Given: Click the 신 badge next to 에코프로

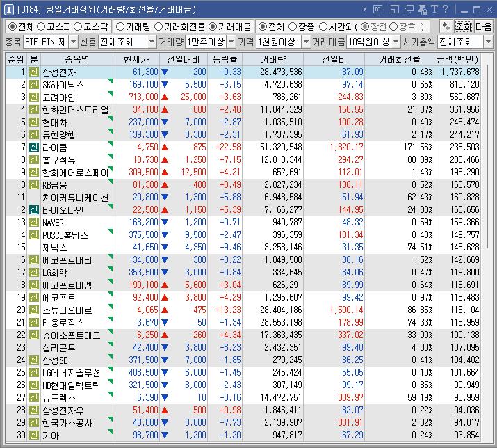Looking at the screenshot, I should tap(34, 297).
